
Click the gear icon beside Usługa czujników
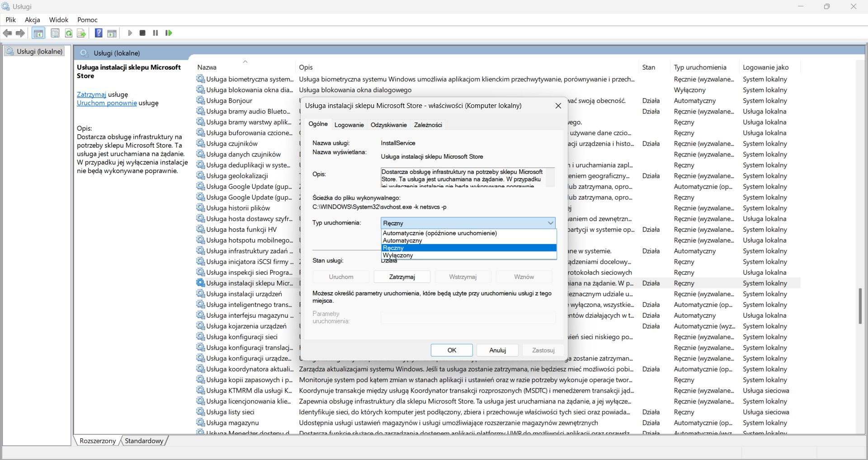(x=200, y=143)
